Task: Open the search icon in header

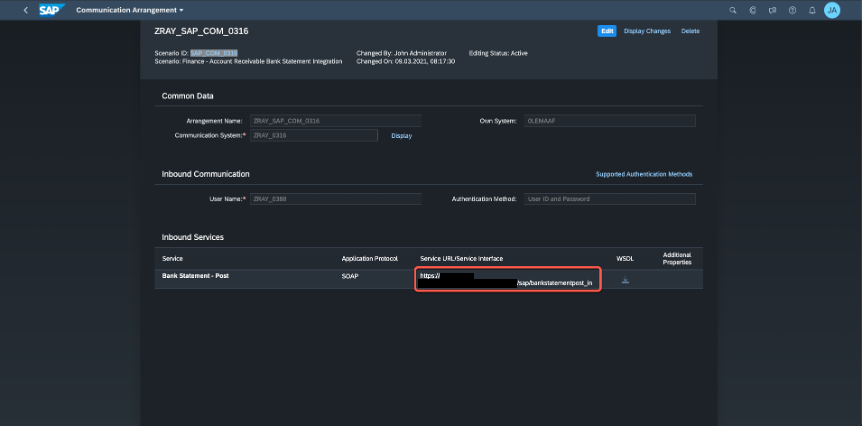Action: coord(733,10)
